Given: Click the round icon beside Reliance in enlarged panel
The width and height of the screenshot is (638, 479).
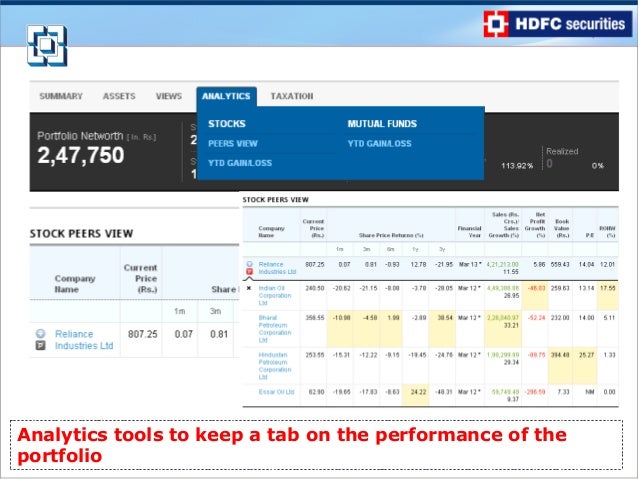Looking at the screenshot, I should [40, 334].
